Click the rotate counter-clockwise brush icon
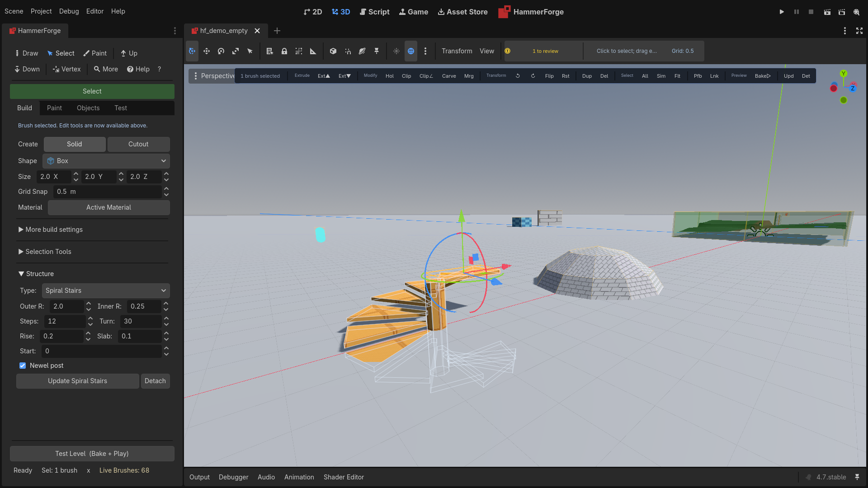Viewport: 868px width, 488px height. [x=518, y=76]
